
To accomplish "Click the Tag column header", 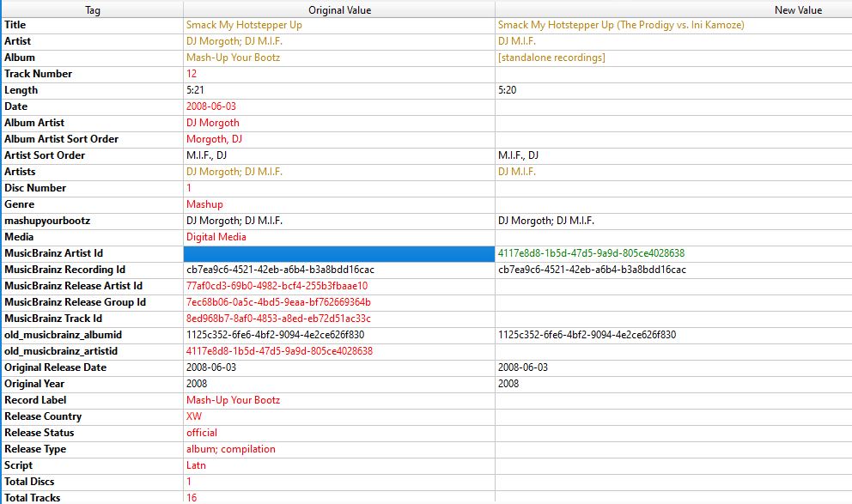I will pyautogui.click(x=91, y=10).
